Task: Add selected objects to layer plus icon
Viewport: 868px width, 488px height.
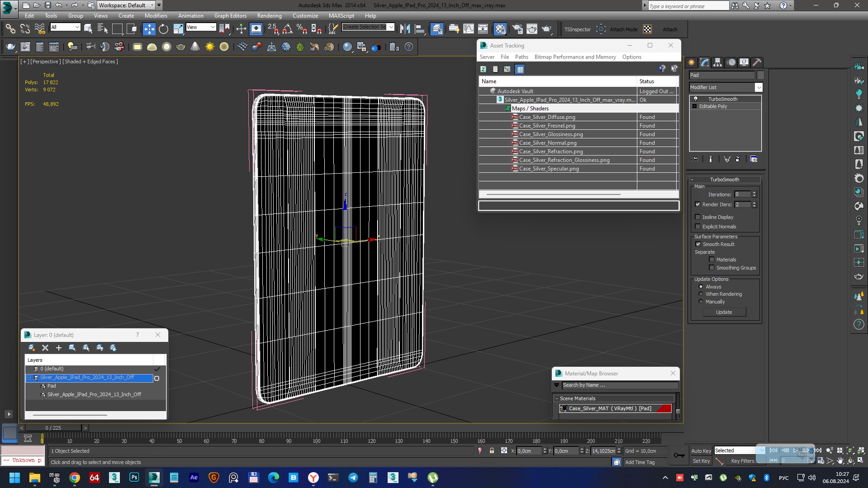Action: tap(58, 348)
